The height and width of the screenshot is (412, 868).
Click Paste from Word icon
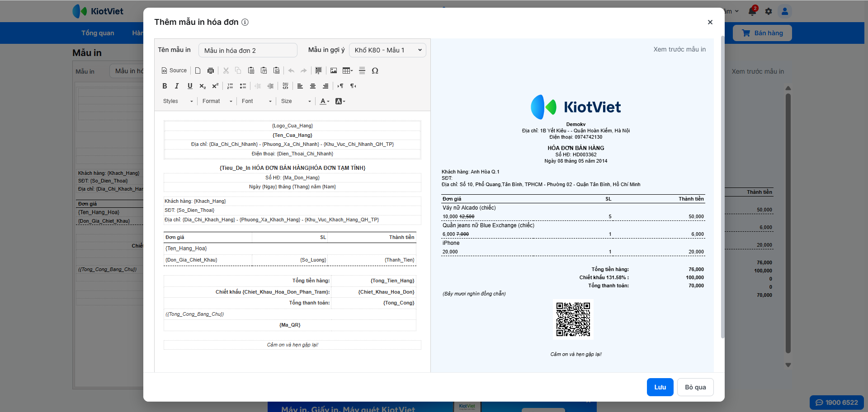coord(276,70)
